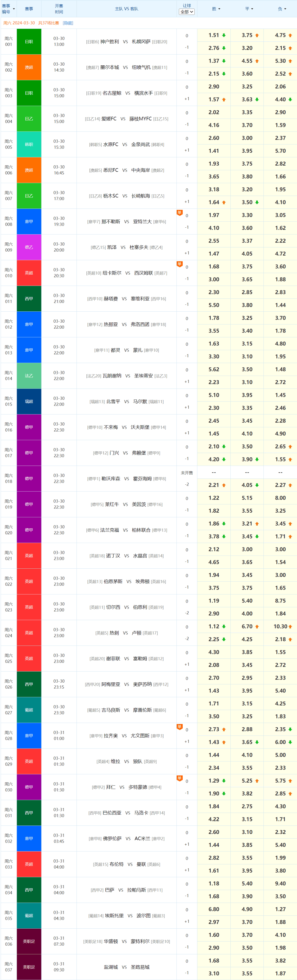The image size is (297, 980).
Task: Select win odds 5.62 in match 014
Action: click(214, 369)
